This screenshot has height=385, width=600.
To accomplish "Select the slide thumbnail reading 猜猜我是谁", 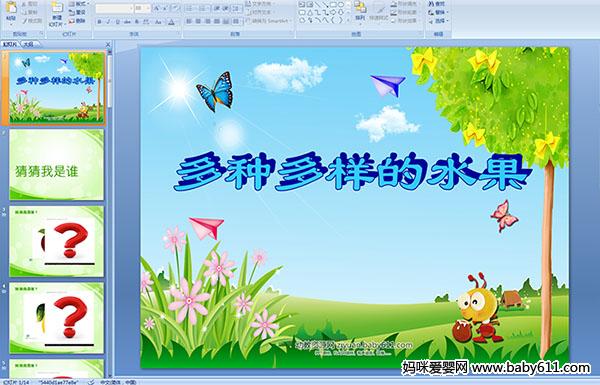I will (x=57, y=165).
